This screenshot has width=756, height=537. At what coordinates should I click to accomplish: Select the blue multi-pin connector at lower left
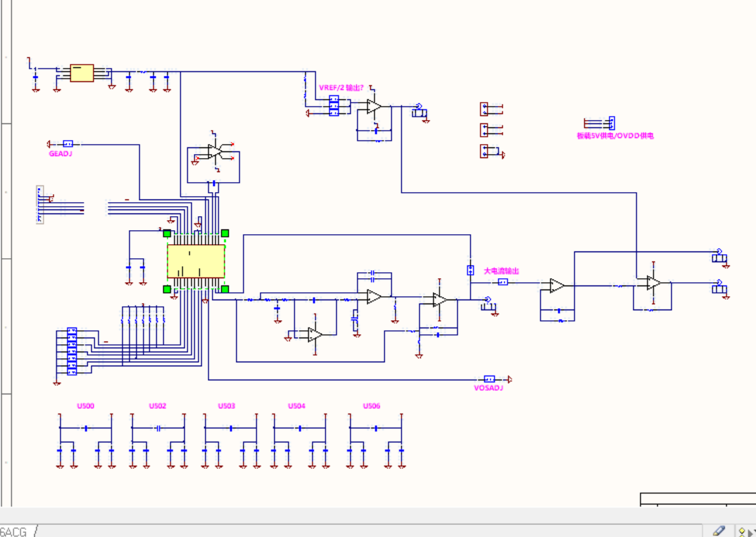pyautogui.click(x=71, y=352)
